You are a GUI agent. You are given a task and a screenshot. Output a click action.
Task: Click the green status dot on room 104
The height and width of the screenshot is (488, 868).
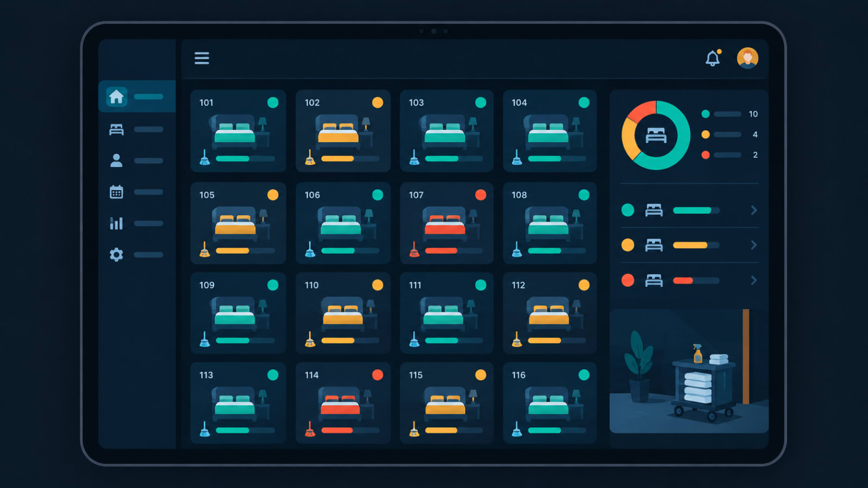(x=584, y=102)
